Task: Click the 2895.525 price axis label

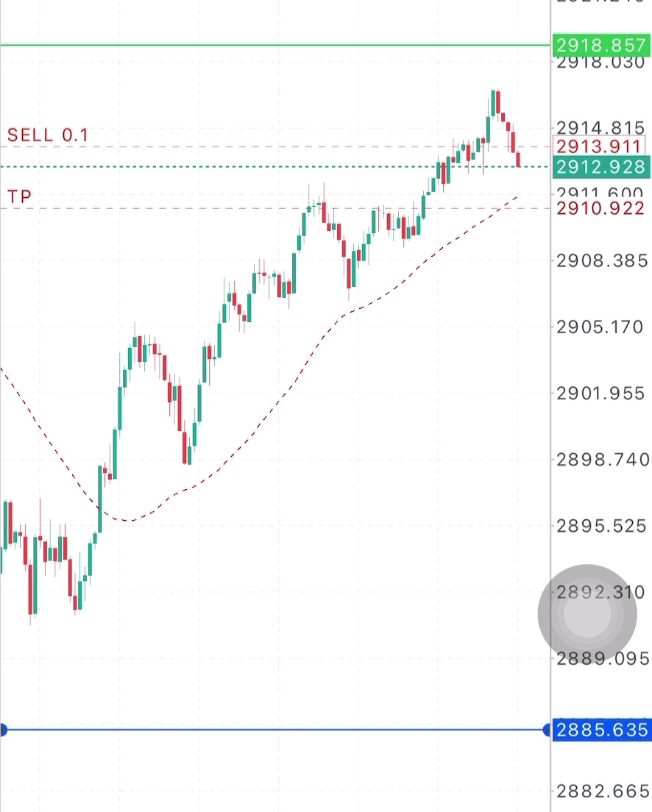Action: pos(601,526)
